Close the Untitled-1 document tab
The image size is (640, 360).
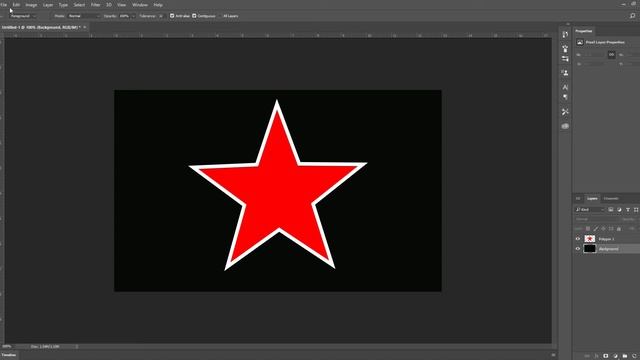(85, 27)
